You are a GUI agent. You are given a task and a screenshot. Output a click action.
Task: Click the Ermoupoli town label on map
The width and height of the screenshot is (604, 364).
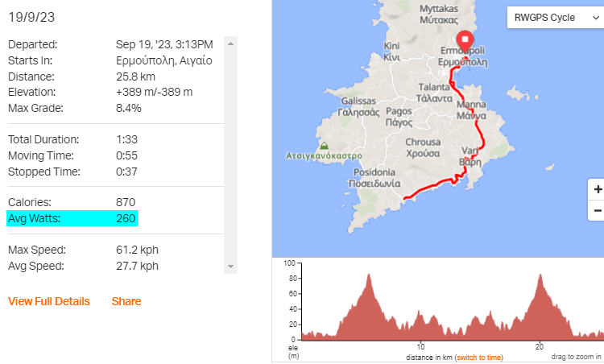point(462,51)
